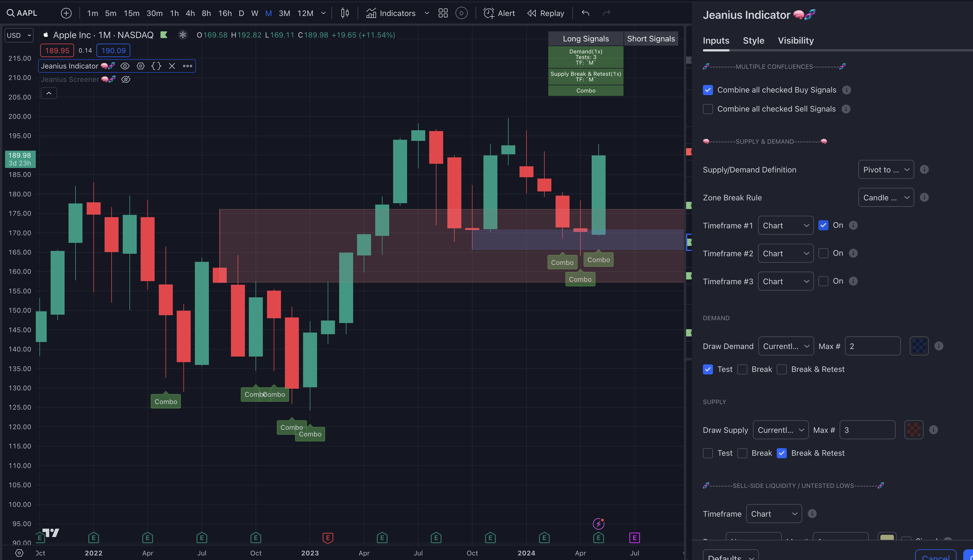Open Timeframe #1 Chart dropdown
Viewport: 973px width, 560px height.
[x=785, y=226]
